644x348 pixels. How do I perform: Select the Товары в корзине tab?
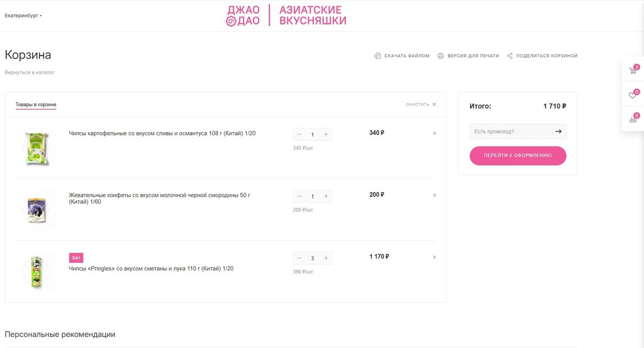tap(36, 105)
